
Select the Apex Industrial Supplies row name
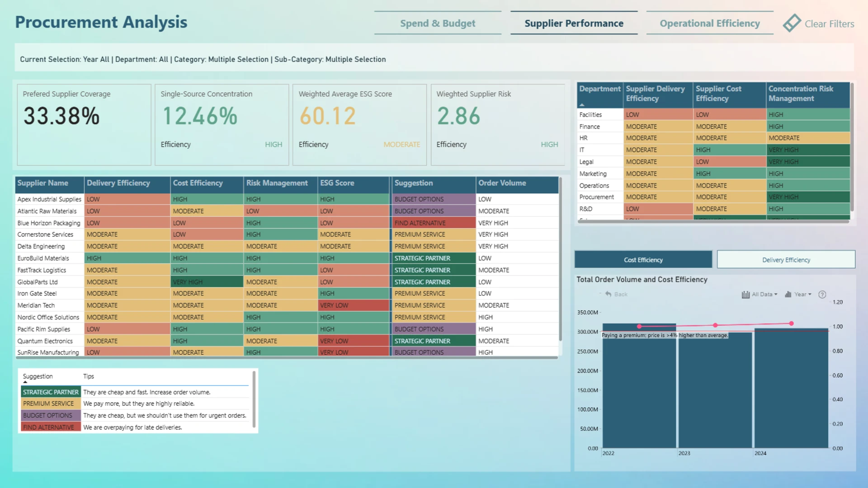coord(49,199)
